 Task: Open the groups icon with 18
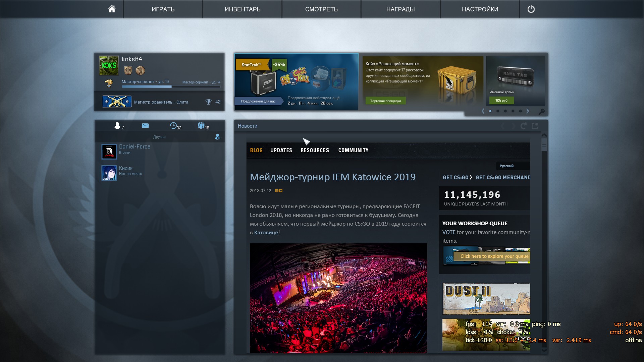[201, 126]
